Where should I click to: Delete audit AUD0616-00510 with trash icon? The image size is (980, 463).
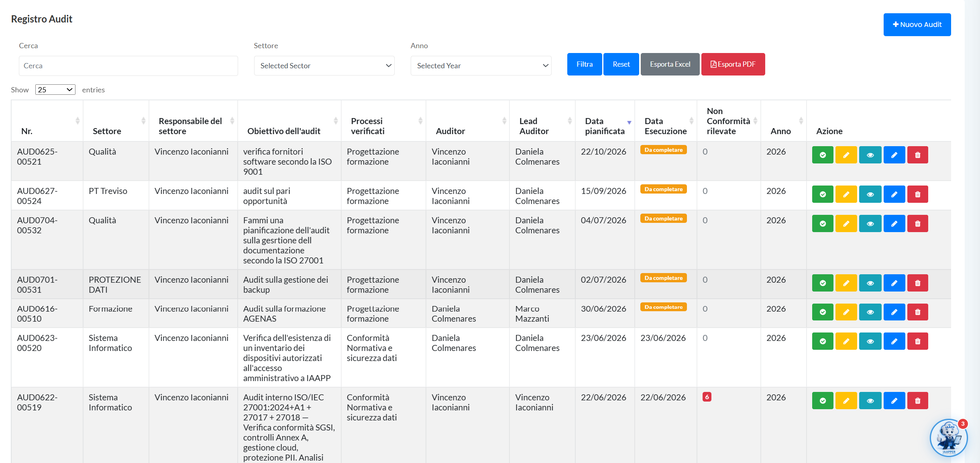coord(917,312)
